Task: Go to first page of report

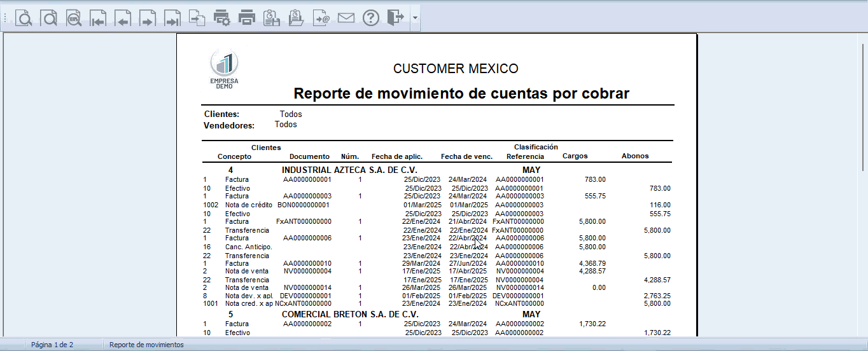Action: [98, 18]
